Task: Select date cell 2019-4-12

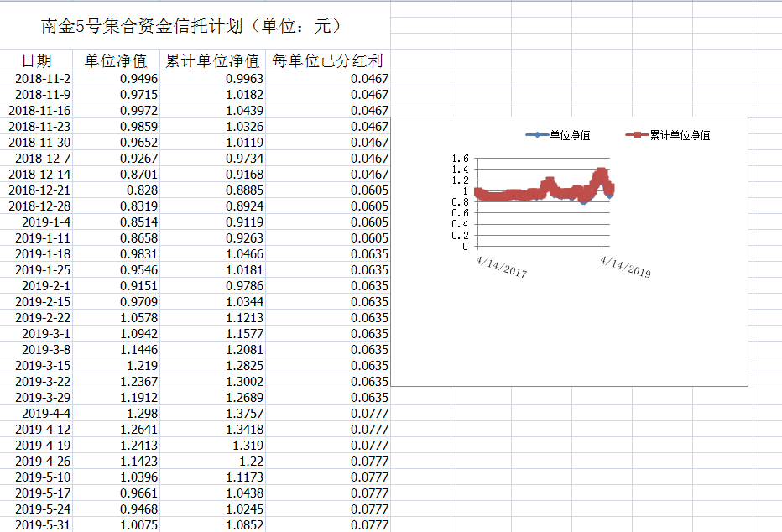Action: 36,430
